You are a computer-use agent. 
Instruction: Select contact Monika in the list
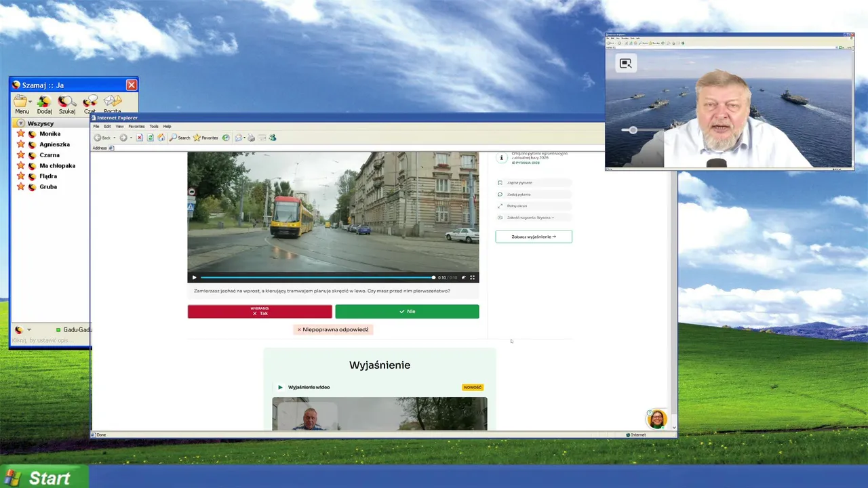click(50, 134)
